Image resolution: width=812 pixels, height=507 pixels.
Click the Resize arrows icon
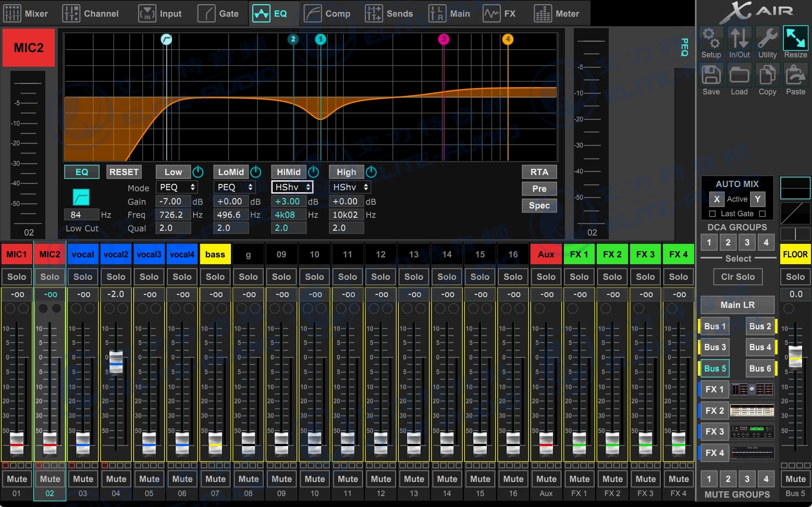coord(795,39)
